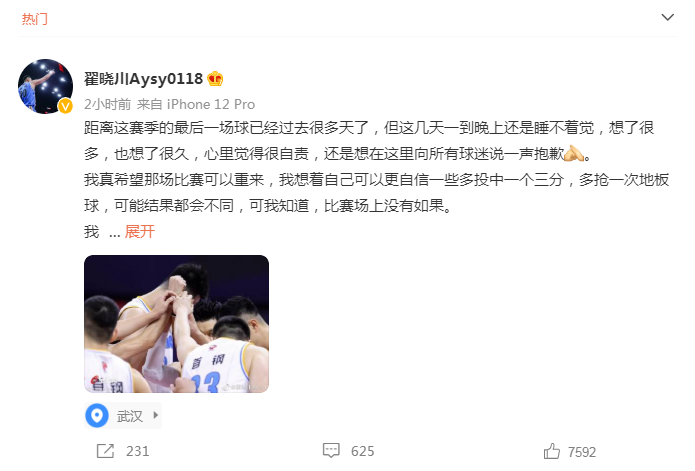Select the 热门 tab
Viewport: 695px width, 471px height.
point(35,19)
